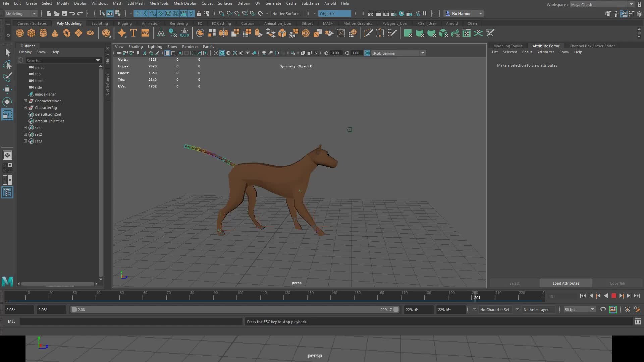
Task: Pause the interactive playback
Action: pos(425,13)
